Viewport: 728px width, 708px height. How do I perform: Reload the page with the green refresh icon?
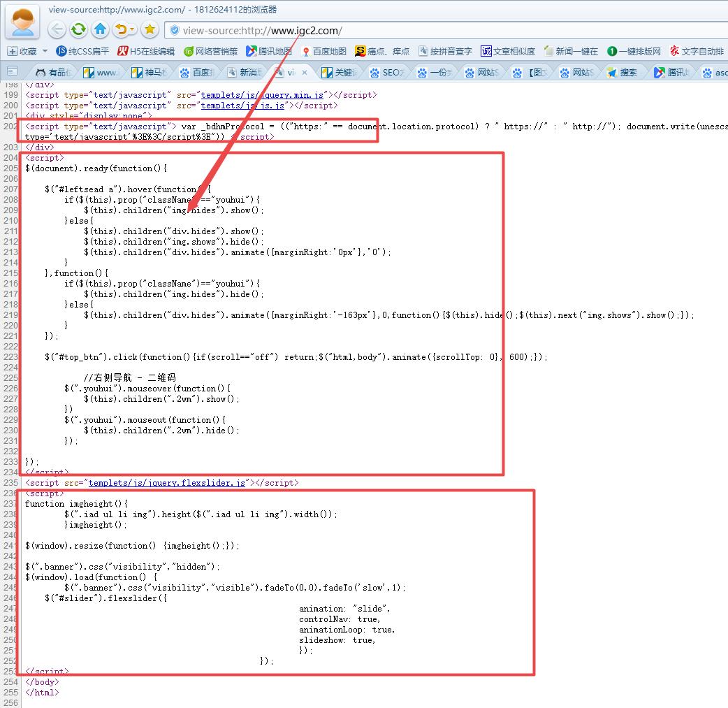(79, 29)
